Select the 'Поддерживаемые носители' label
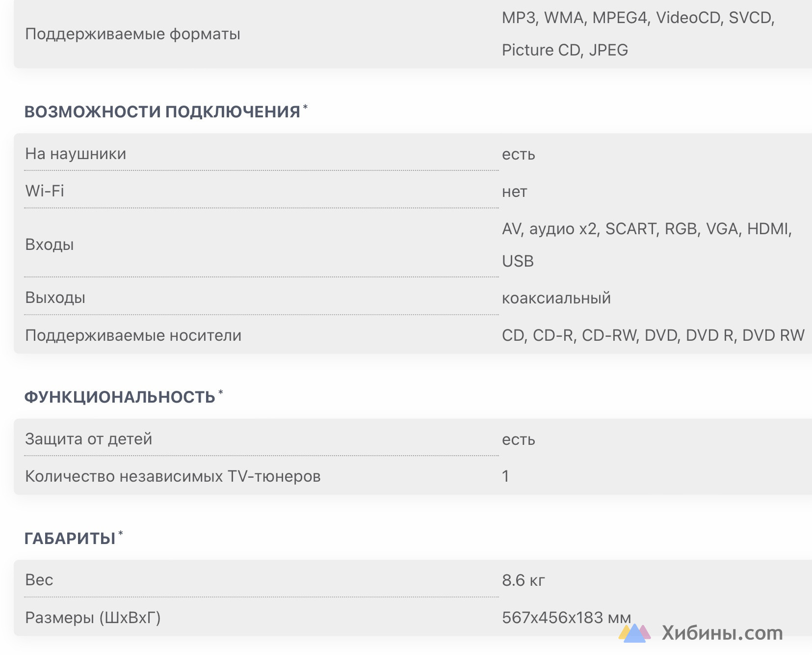 tap(133, 335)
